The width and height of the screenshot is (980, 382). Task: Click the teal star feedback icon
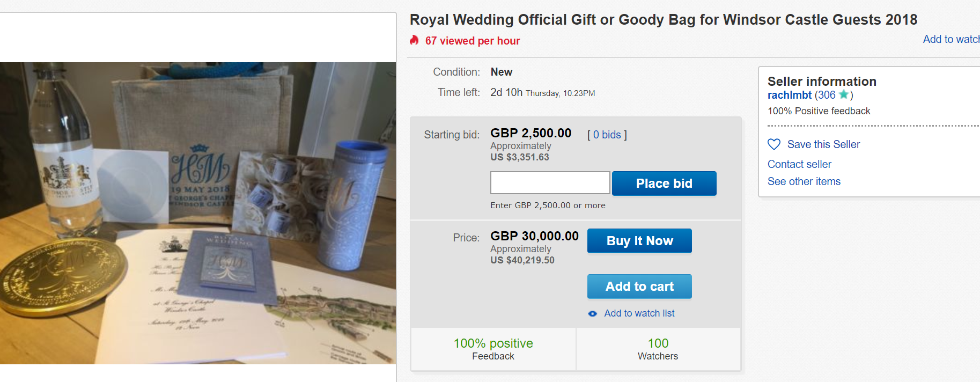pyautogui.click(x=844, y=95)
